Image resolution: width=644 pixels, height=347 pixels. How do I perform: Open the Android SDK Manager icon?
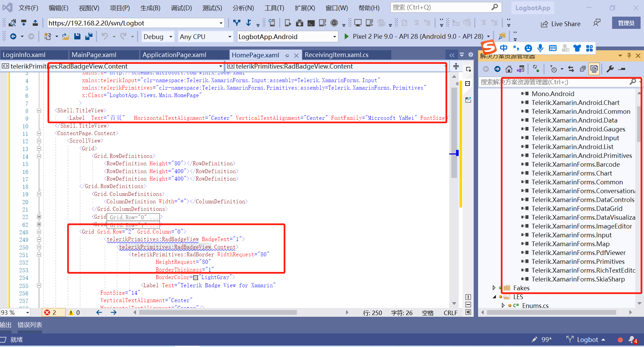point(300,23)
